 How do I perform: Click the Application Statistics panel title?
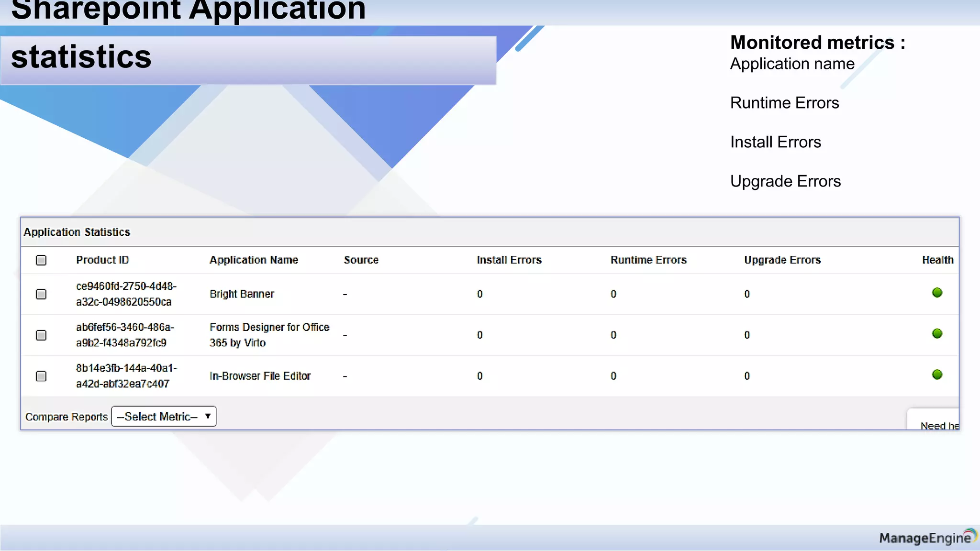(77, 232)
